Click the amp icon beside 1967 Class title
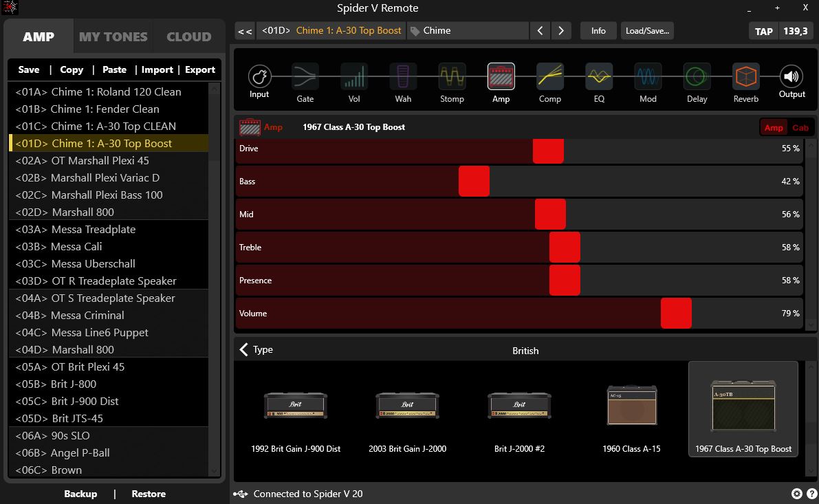This screenshot has width=819, height=504. 250,127
